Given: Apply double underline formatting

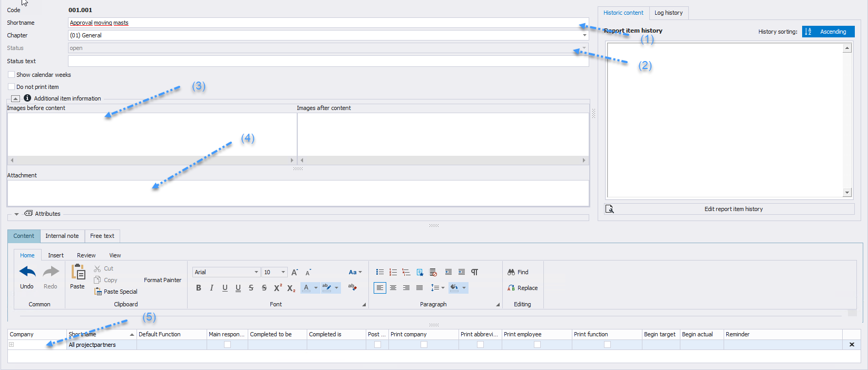Looking at the screenshot, I should click(x=238, y=288).
